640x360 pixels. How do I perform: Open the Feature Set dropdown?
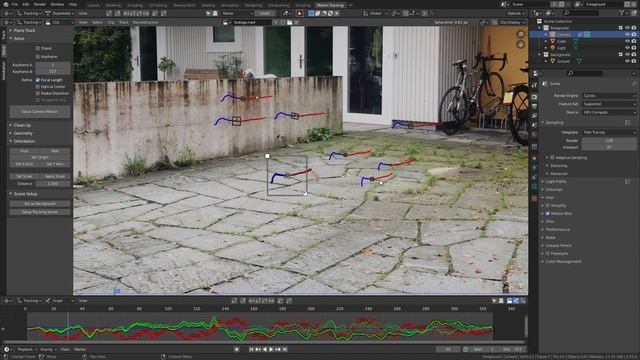pos(609,104)
